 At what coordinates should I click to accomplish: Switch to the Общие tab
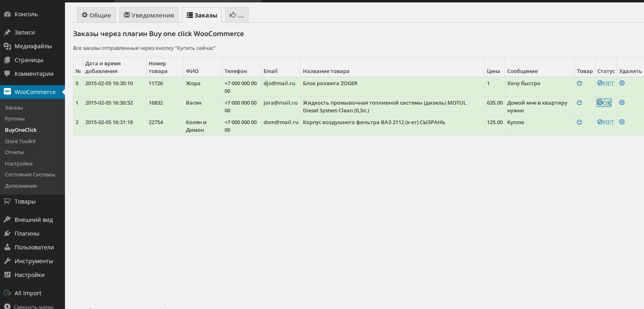(97, 15)
